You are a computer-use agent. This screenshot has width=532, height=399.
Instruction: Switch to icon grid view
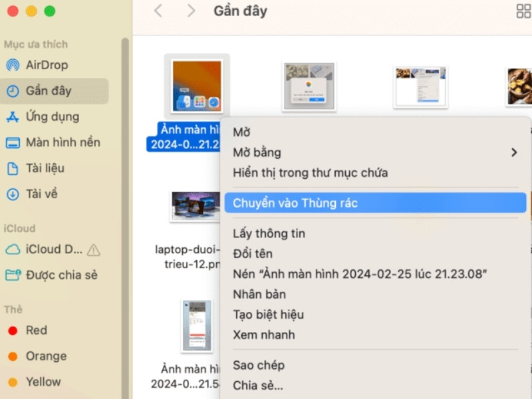[x=523, y=11]
